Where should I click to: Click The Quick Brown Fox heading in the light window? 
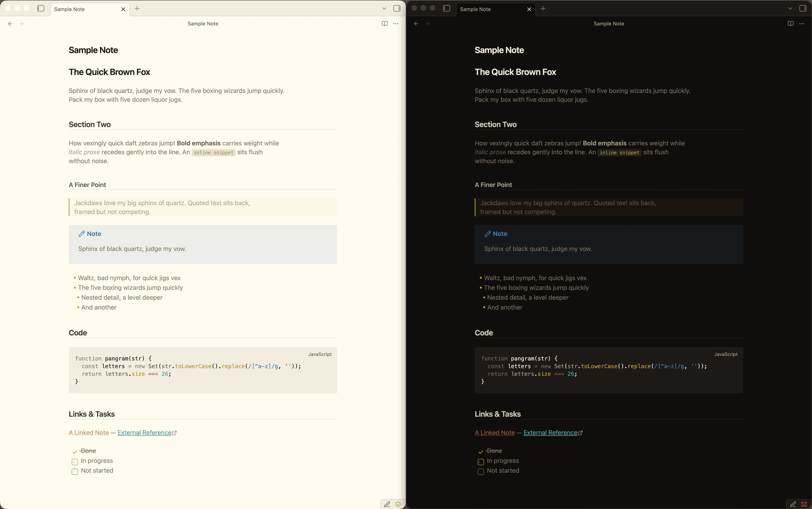[109, 72]
